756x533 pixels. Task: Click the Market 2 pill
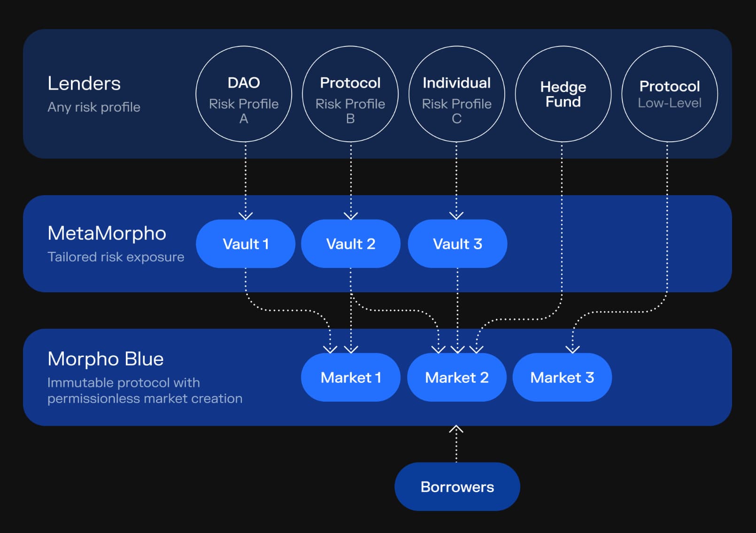coord(457,378)
